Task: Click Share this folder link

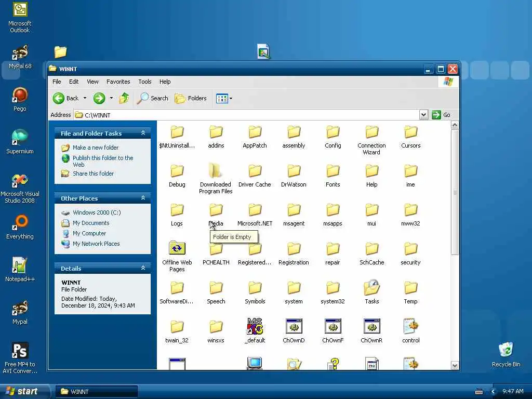Action: point(94,174)
